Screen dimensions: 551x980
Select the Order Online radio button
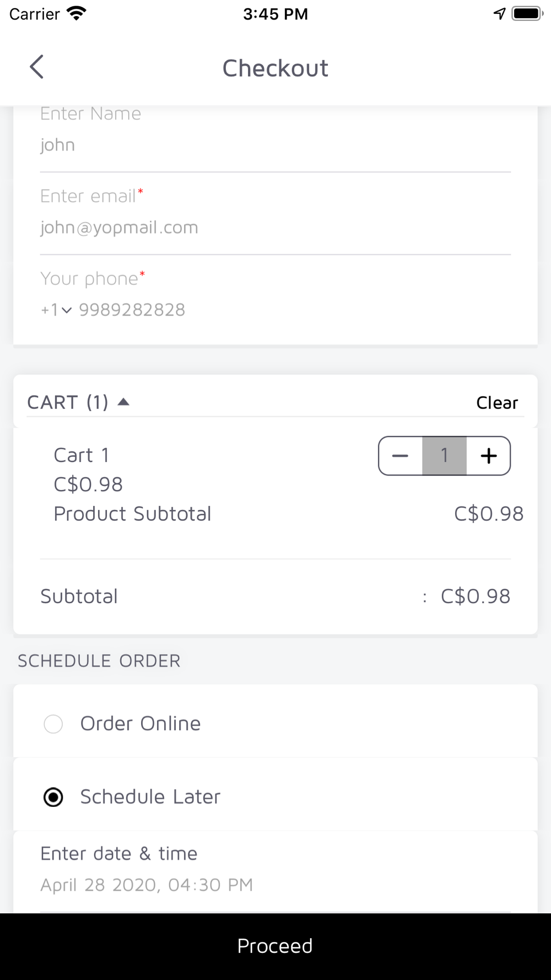(x=53, y=724)
